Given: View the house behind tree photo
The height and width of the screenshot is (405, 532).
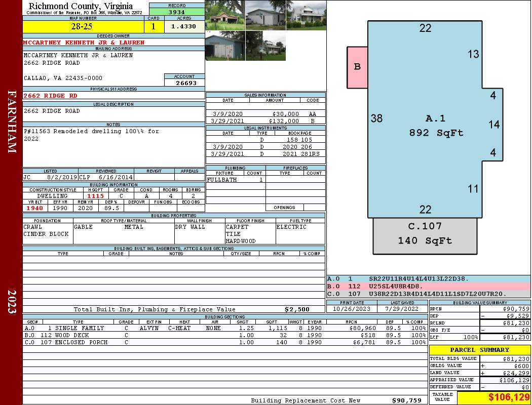Looking at the screenshot, I should [265, 46].
